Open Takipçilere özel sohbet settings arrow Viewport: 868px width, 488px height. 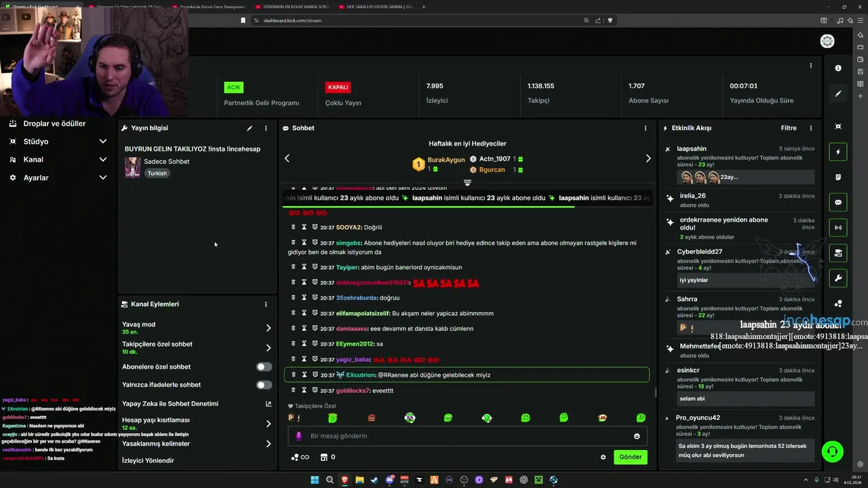[269, 348]
